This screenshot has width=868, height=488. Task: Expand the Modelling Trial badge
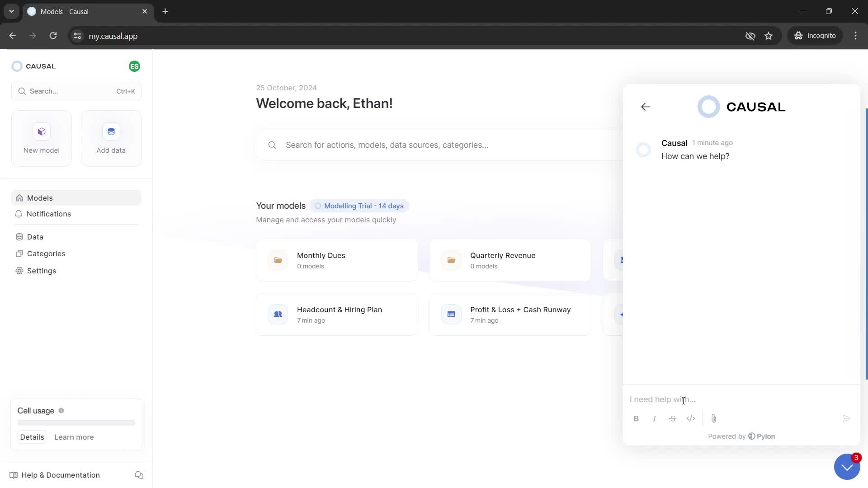359,206
